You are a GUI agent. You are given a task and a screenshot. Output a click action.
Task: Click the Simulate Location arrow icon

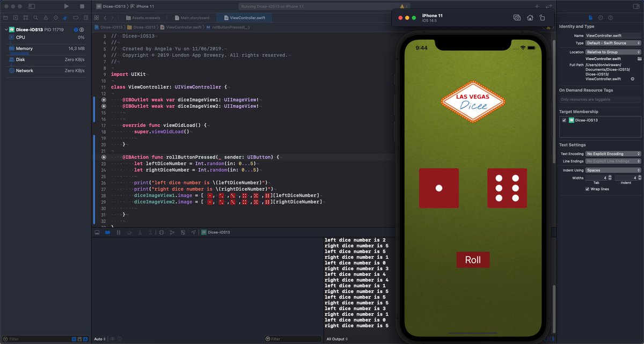pos(193,232)
